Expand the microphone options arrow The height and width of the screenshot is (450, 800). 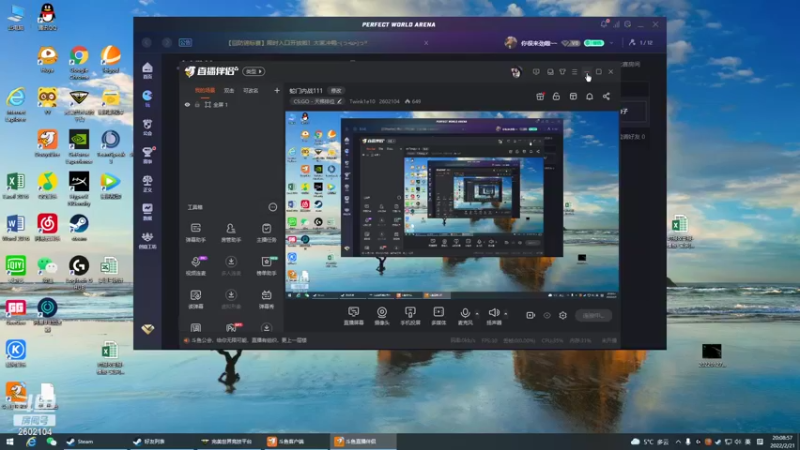(x=477, y=314)
